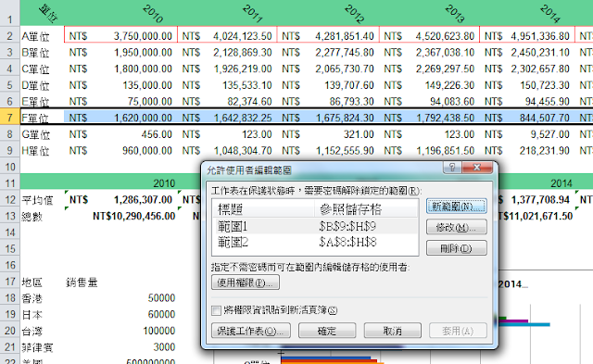Select 範圍2 row in range list

coord(315,242)
